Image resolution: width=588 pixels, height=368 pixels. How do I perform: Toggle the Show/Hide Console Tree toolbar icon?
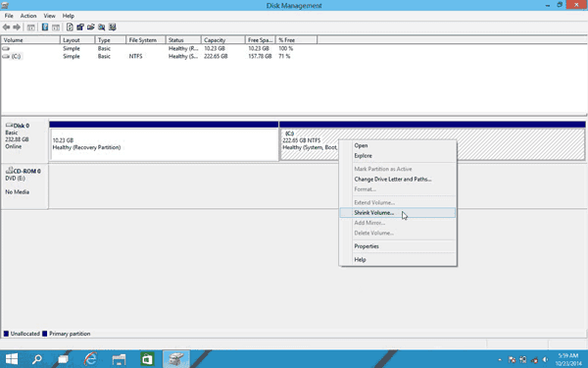[x=31, y=27]
